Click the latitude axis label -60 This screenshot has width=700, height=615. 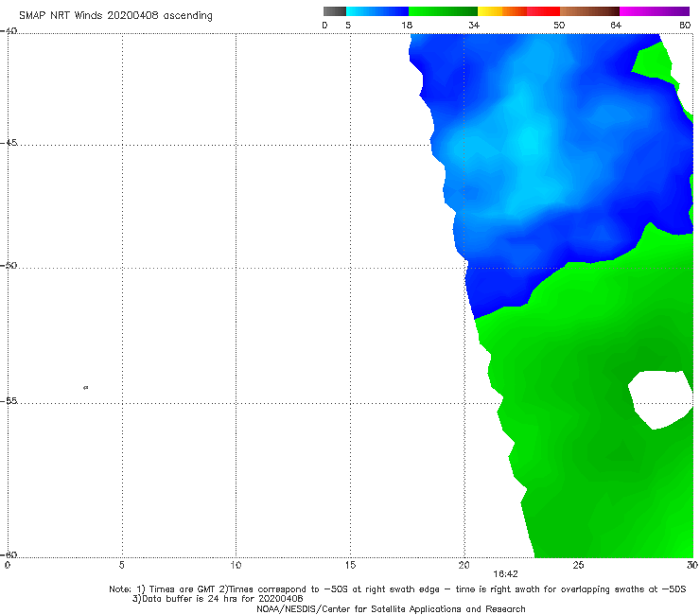pos(9,554)
